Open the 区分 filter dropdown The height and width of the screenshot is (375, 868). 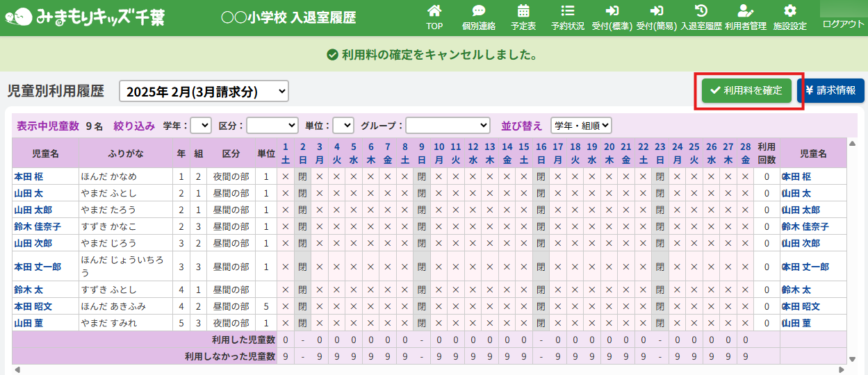[272, 126]
